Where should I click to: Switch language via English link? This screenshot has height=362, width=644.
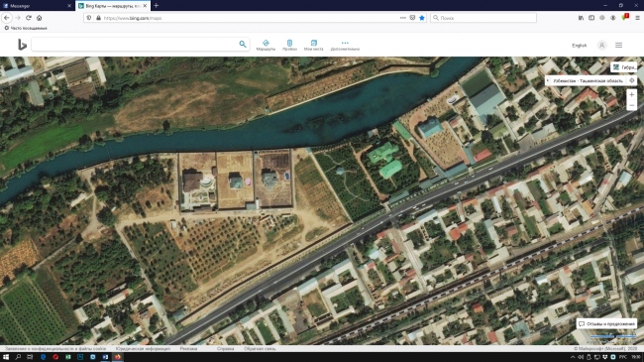pos(580,46)
